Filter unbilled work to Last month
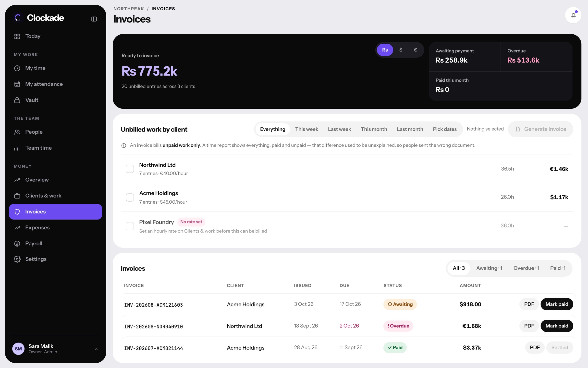This screenshot has height=368, width=588. (410, 129)
